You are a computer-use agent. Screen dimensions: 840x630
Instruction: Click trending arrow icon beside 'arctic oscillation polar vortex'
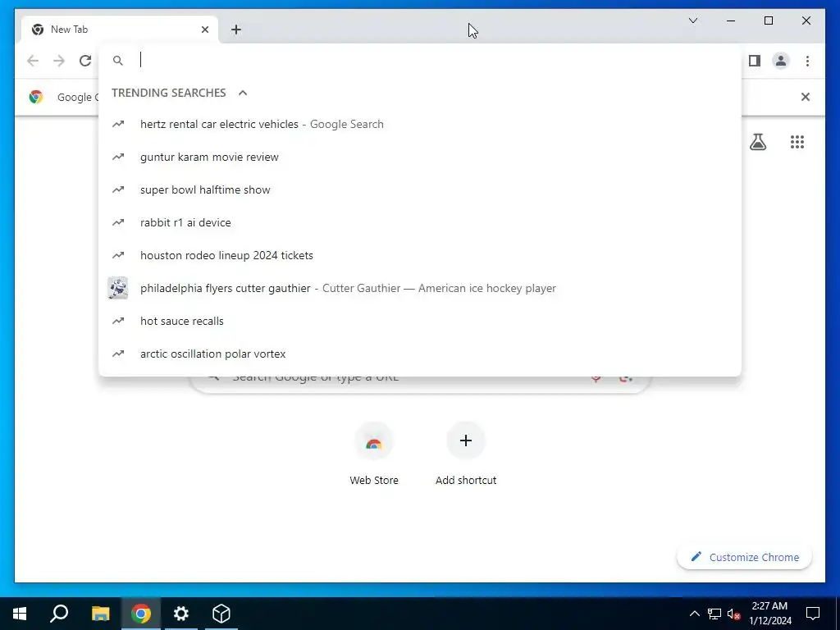[118, 354]
